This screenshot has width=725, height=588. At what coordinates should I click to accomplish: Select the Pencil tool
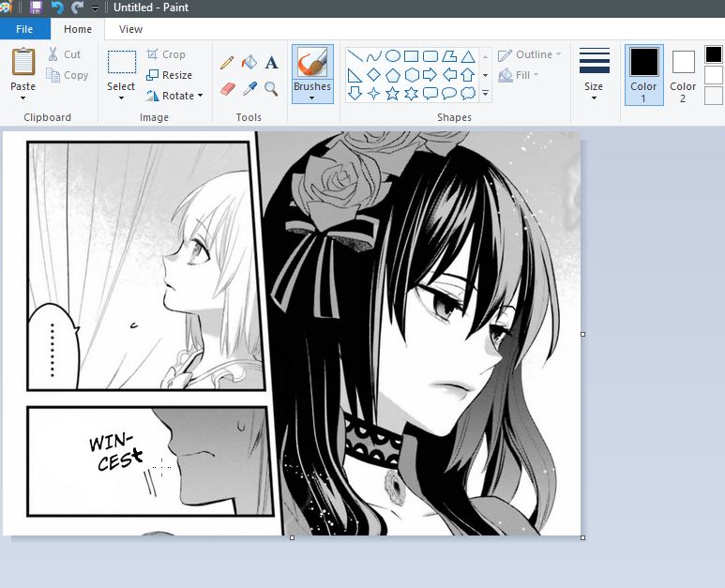227,63
